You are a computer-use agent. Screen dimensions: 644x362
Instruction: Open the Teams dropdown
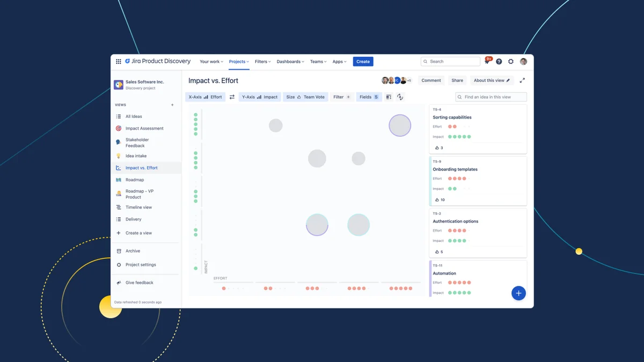318,61
